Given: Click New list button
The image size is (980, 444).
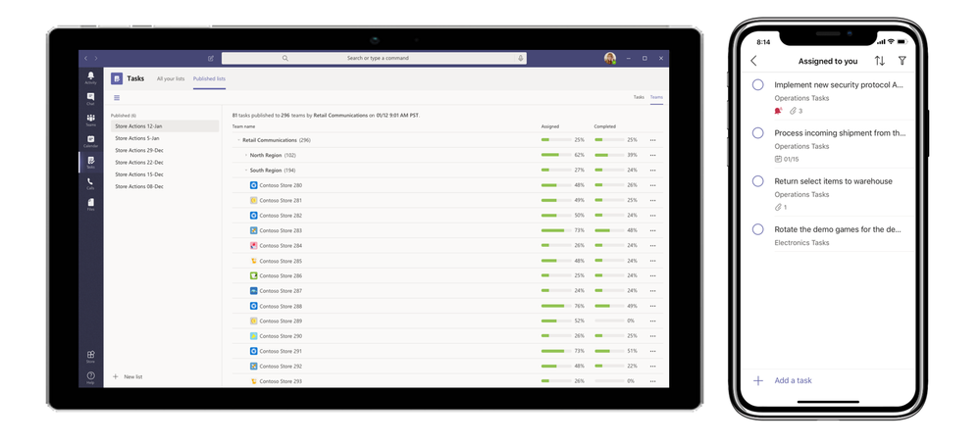Looking at the screenshot, I should coord(128,377).
